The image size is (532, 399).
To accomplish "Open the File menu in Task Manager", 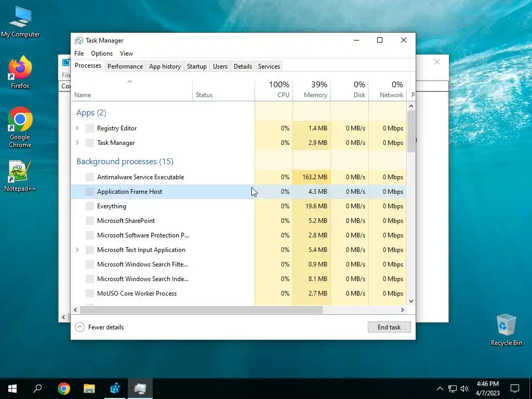I will (x=79, y=54).
